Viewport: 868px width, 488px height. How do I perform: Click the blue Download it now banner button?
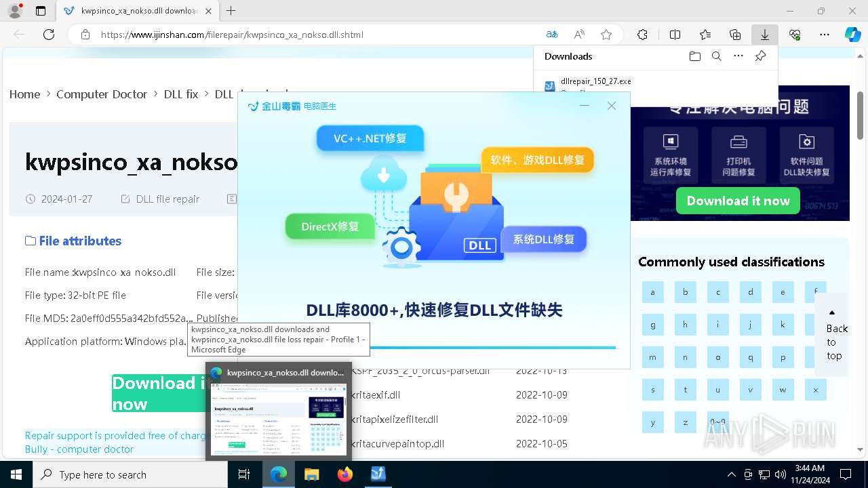pos(738,201)
